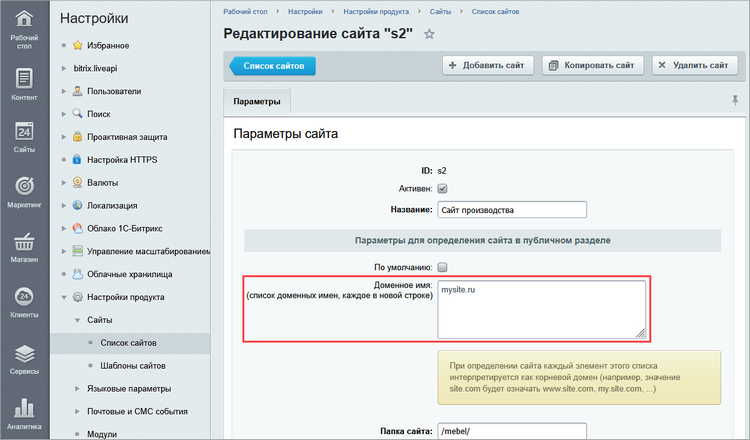Open Рабочий стол in left sidebar
The image size is (750, 440).
[x=24, y=26]
